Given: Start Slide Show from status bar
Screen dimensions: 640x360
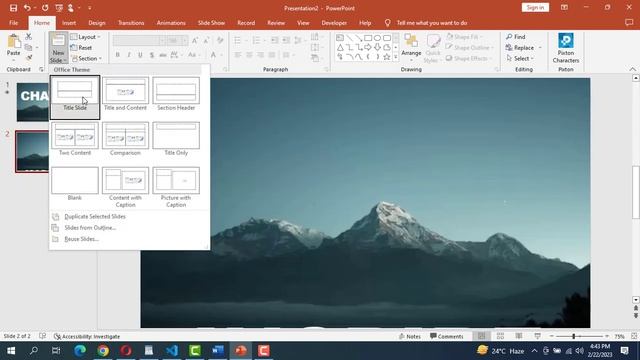Looking at the screenshot, I should click(x=538, y=336).
